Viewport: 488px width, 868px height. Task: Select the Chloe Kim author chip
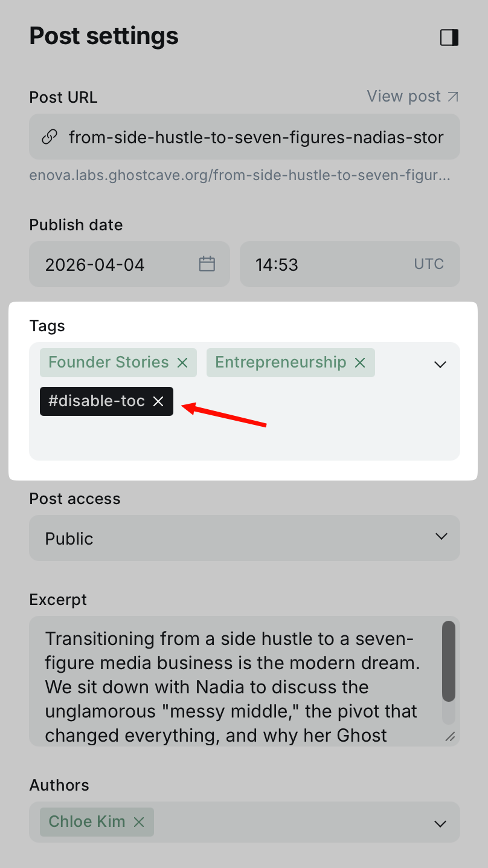87,822
